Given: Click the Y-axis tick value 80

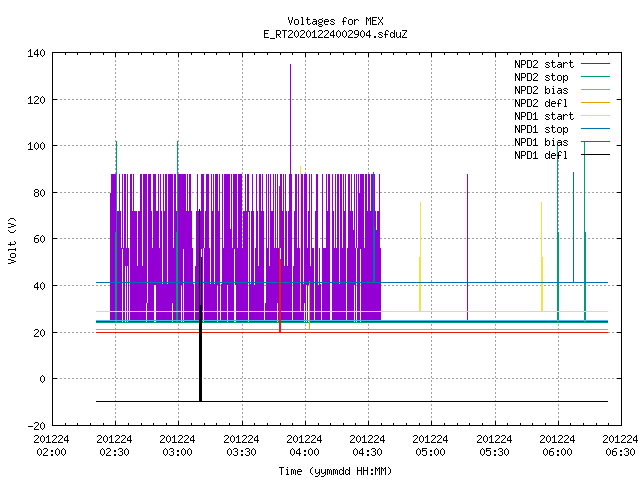Looking at the screenshot, I should pyautogui.click(x=40, y=193).
